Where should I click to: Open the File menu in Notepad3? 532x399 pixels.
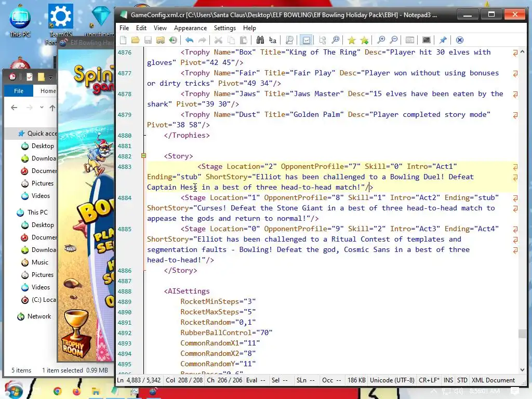click(124, 28)
